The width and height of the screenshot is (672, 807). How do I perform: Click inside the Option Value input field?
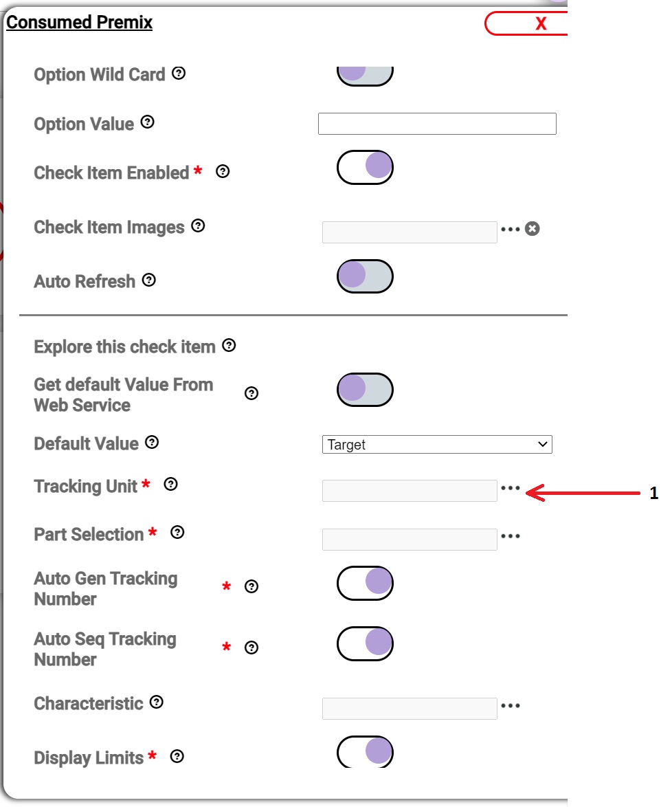click(437, 123)
